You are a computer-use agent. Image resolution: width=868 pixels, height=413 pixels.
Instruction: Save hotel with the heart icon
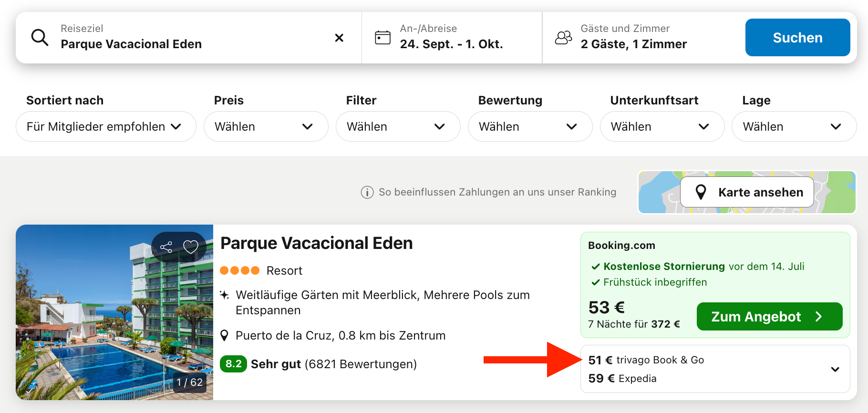click(191, 247)
